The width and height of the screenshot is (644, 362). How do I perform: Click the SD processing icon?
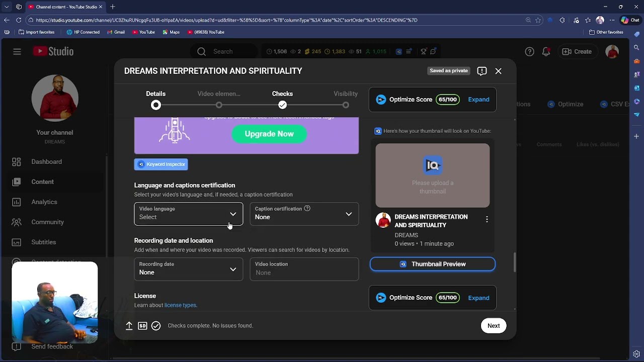(142, 326)
